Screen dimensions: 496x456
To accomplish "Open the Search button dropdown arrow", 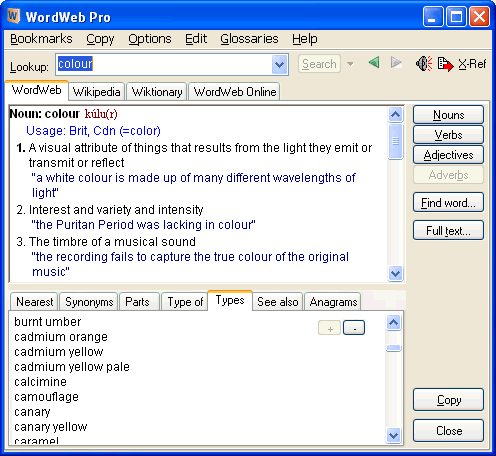I will click(350, 64).
